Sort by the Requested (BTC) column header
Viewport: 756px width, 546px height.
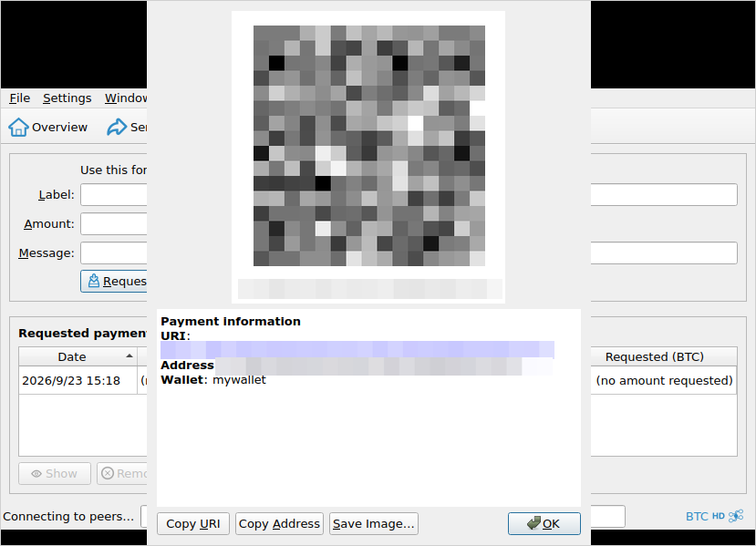663,356
